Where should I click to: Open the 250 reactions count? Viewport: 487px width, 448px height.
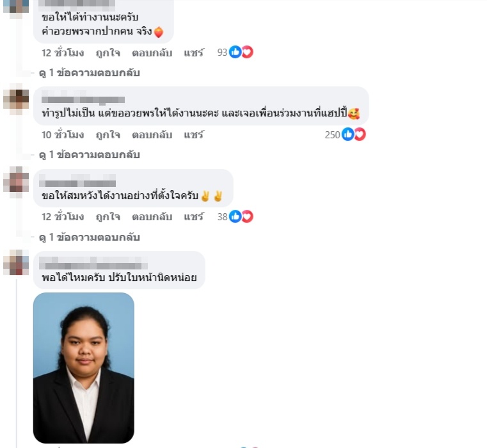(332, 135)
